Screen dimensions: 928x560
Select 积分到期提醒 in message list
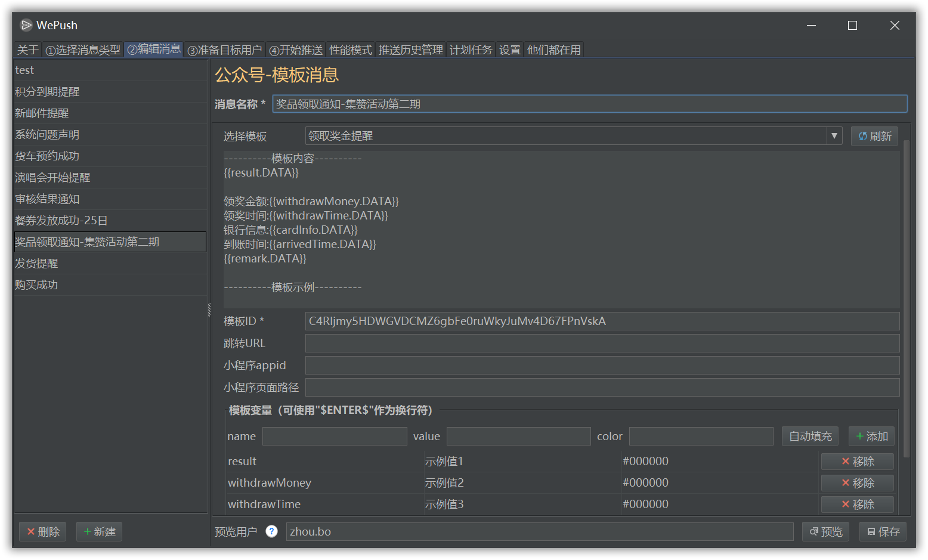(x=110, y=92)
